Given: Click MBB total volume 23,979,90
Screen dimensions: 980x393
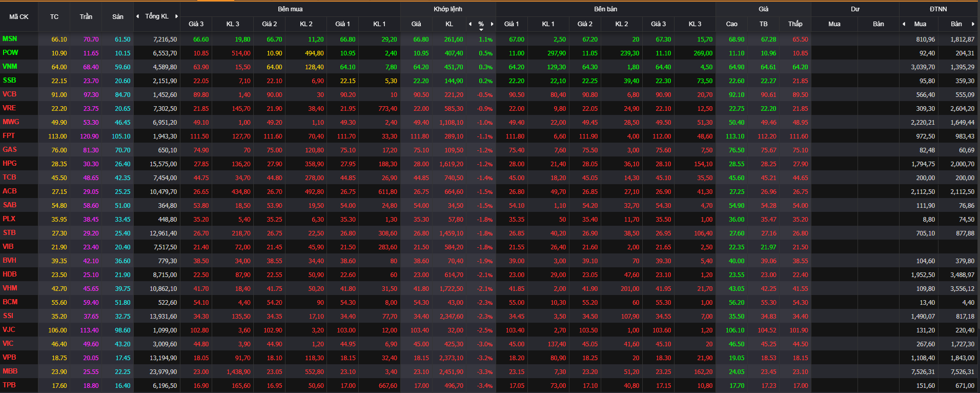Looking at the screenshot, I should pos(164,372).
